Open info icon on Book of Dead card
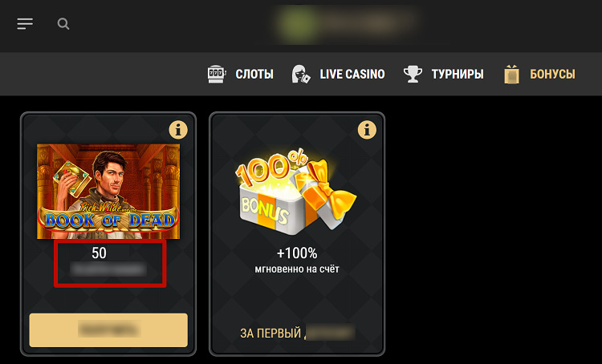This screenshot has width=602, height=364. (178, 130)
